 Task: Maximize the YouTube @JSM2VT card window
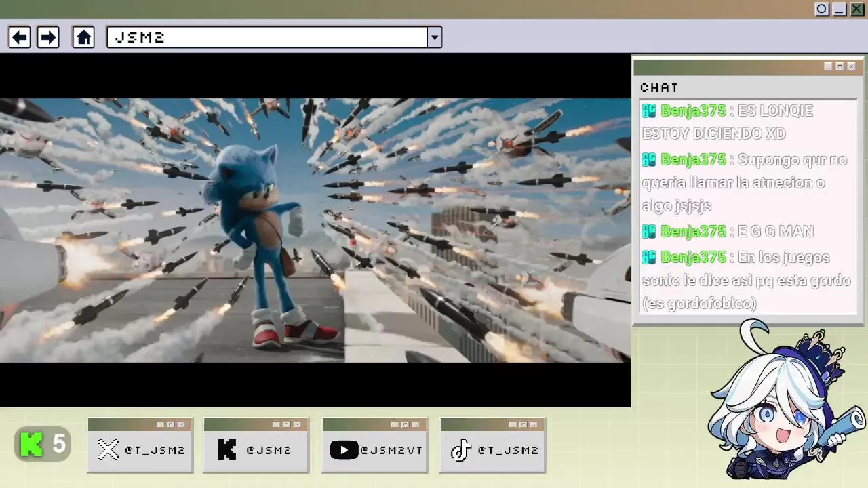[x=405, y=424]
